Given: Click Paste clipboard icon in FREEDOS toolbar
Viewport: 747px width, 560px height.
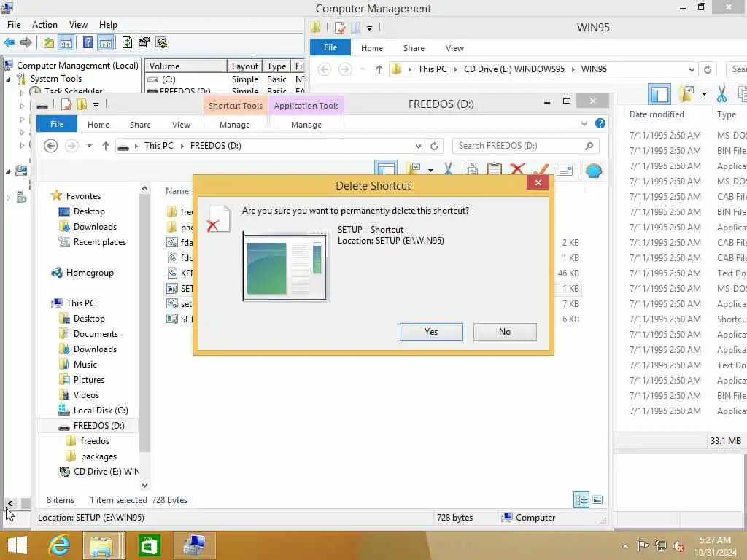Looking at the screenshot, I should point(495,168).
